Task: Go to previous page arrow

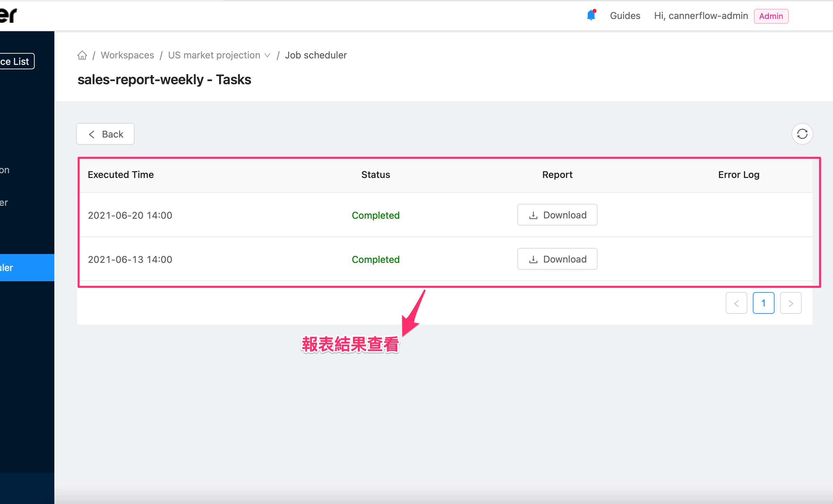Action: pyautogui.click(x=736, y=303)
